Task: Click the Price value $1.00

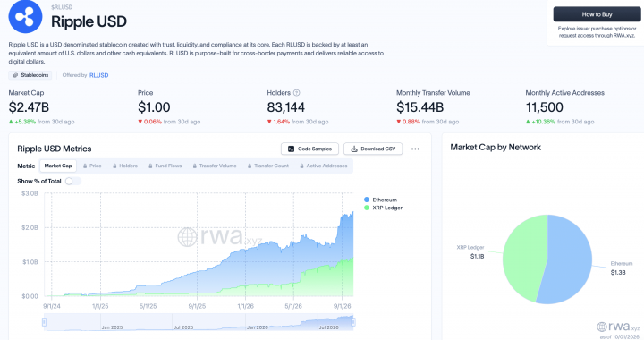Action: (x=154, y=107)
